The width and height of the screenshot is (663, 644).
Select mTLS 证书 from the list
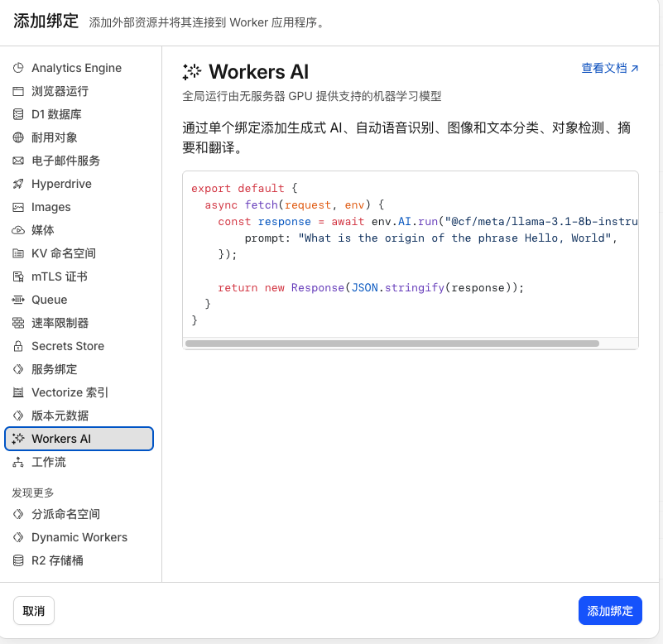(59, 276)
